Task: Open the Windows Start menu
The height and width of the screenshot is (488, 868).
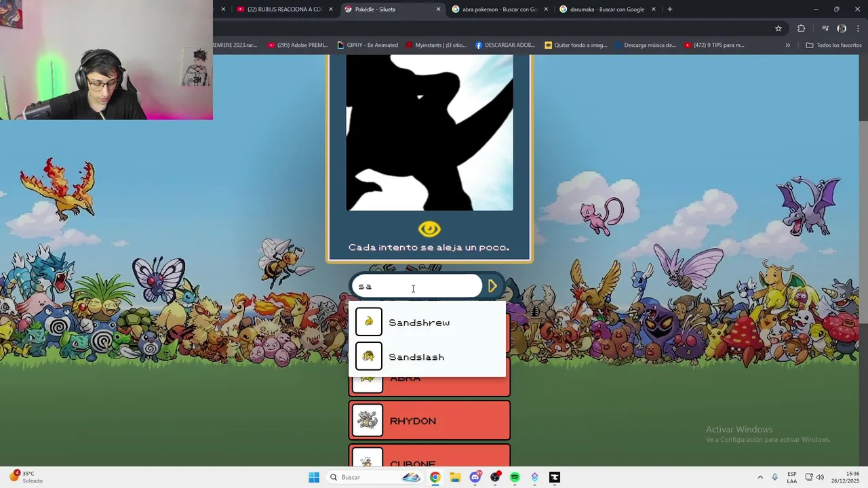Action: (314, 477)
